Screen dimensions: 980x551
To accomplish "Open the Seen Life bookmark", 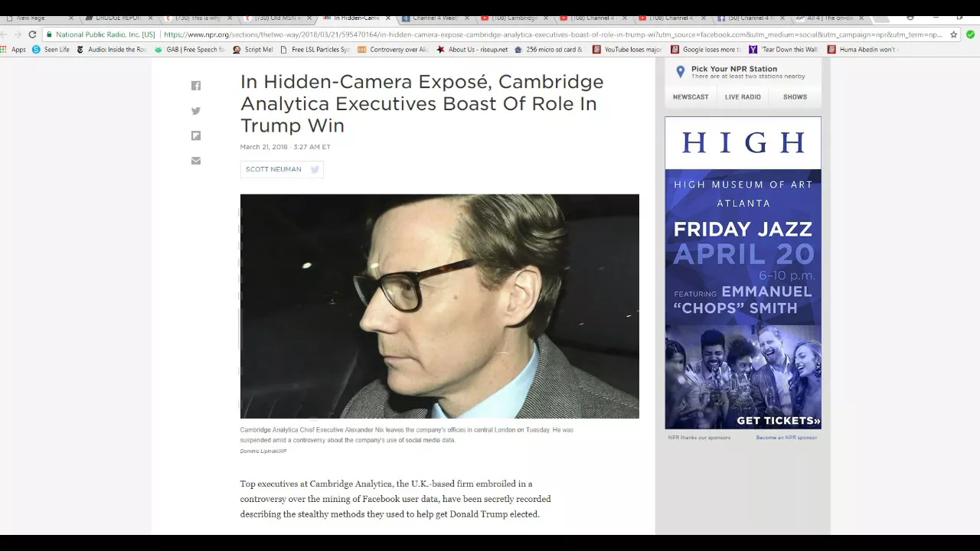I will 51,50.
